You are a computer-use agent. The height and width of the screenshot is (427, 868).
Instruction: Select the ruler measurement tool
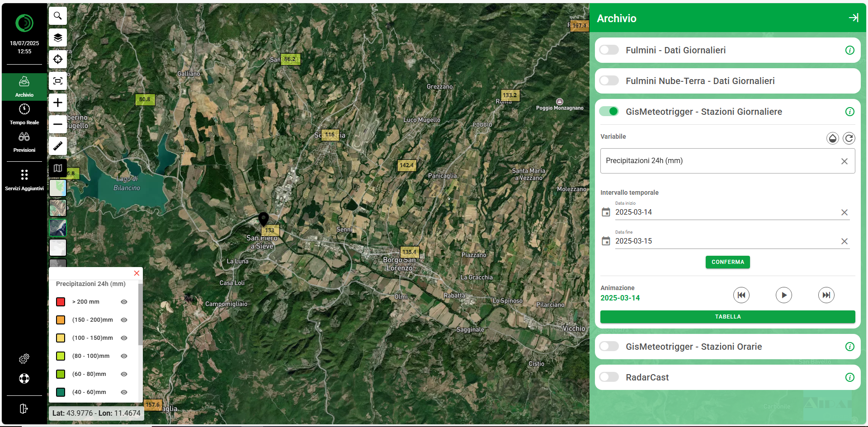pos(58,146)
